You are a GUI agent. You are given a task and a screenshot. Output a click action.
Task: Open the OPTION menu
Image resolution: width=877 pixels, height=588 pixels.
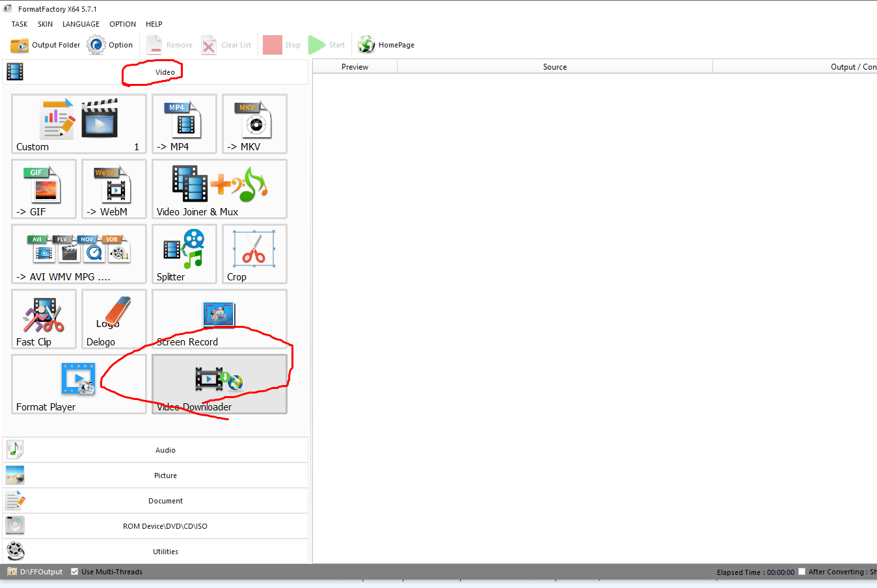pyautogui.click(x=123, y=24)
